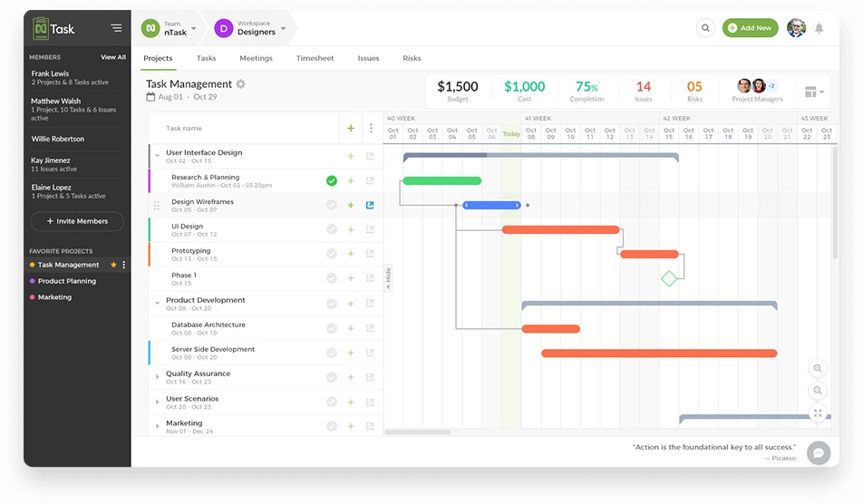Click the blue Design Wireframes Gantt bar
The height and width of the screenshot is (504, 863).
pos(491,205)
